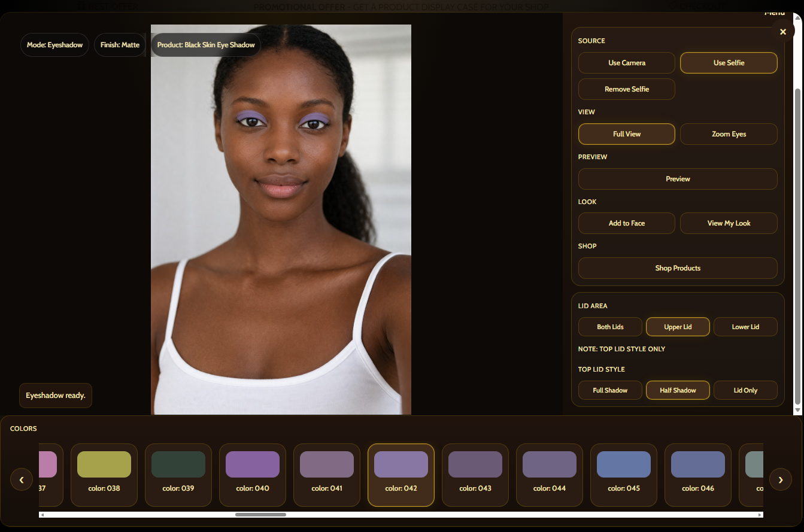Open the Black Skin Eye Shadow product selector
Image resolution: width=804 pixels, height=532 pixels.
[205, 44]
